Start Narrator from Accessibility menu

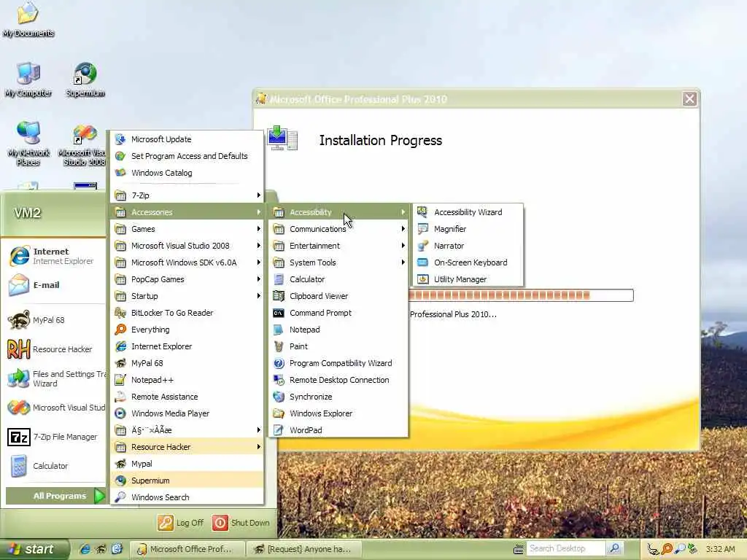[x=468, y=246]
